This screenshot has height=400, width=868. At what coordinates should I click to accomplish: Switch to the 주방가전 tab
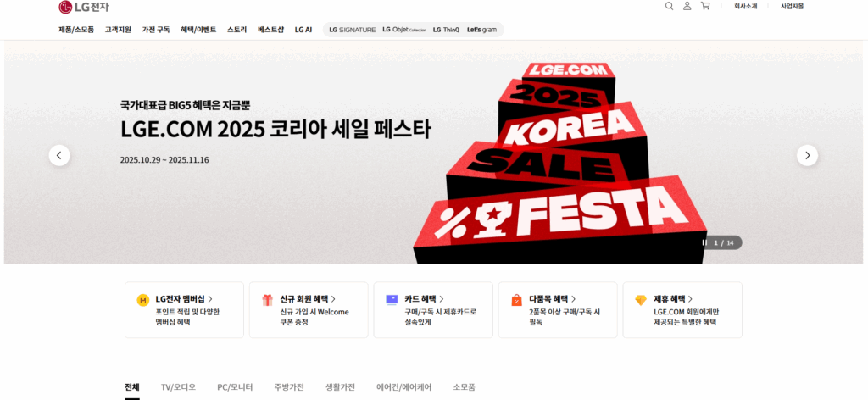tap(289, 387)
